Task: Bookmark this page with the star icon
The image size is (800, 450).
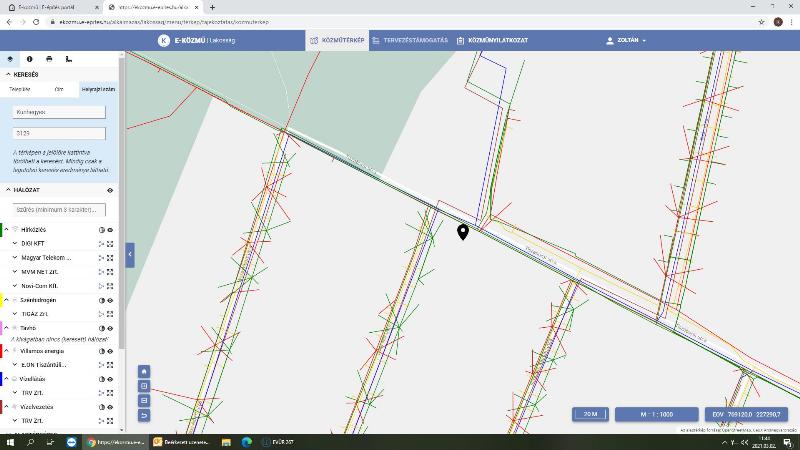Action: tap(762, 22)
